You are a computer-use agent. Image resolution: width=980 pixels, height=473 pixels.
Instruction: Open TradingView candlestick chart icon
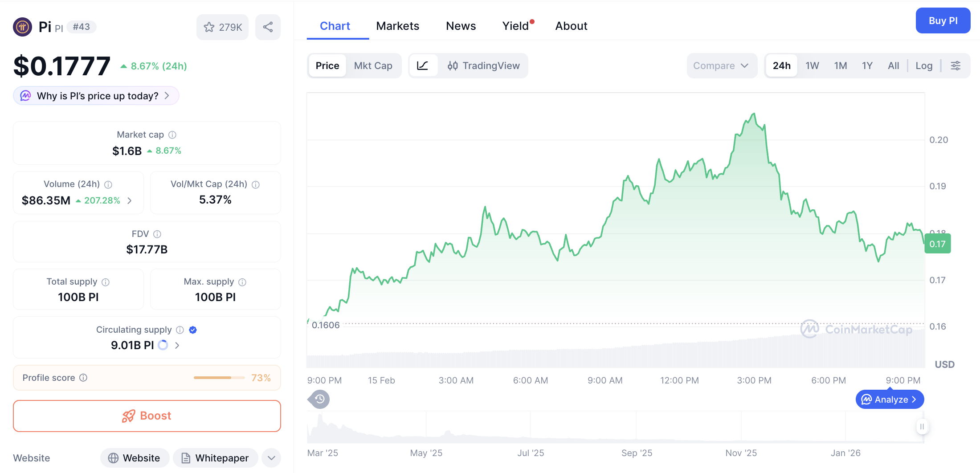coord(453,65)
